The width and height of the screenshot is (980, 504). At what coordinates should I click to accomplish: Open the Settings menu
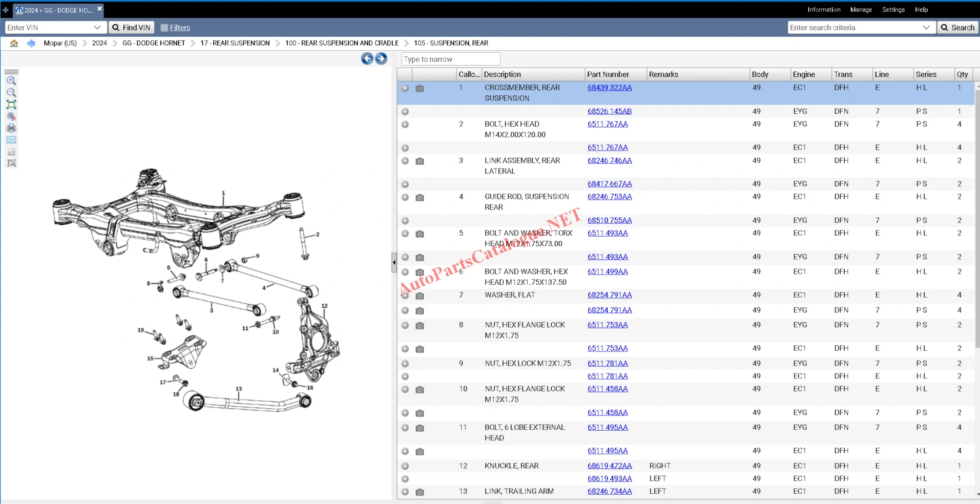(893, 10)
